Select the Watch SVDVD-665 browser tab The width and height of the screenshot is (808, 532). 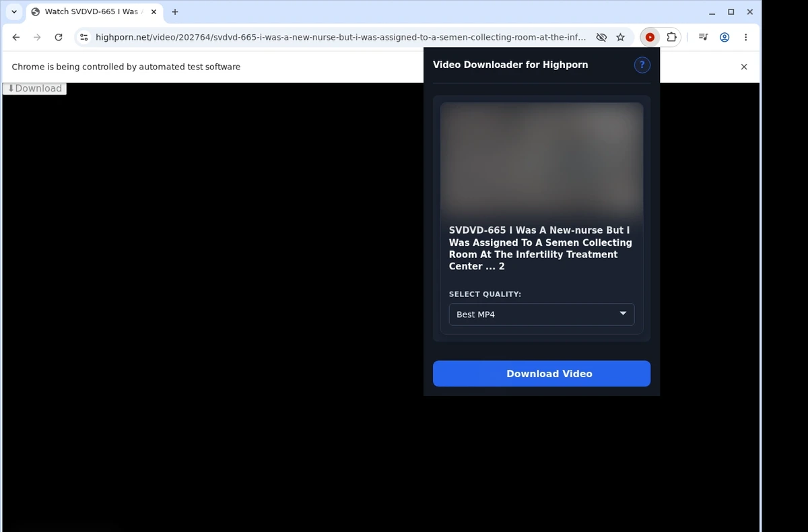[x=94, y=12]
